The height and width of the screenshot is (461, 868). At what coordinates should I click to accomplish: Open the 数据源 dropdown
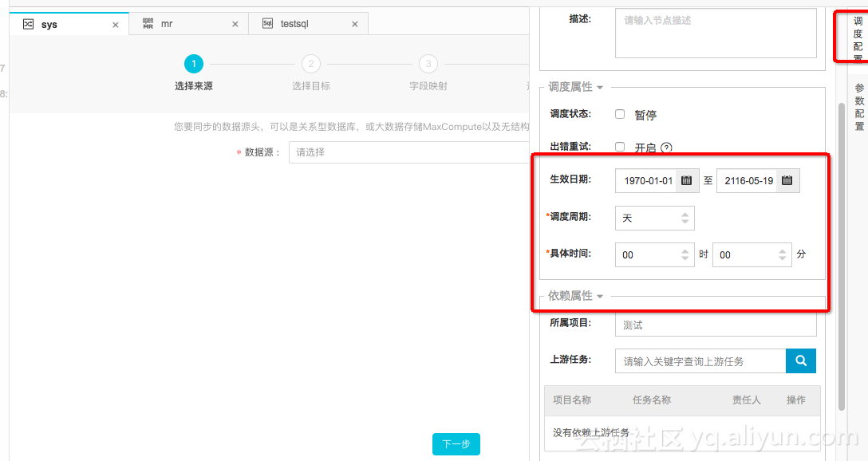(408, 152)
